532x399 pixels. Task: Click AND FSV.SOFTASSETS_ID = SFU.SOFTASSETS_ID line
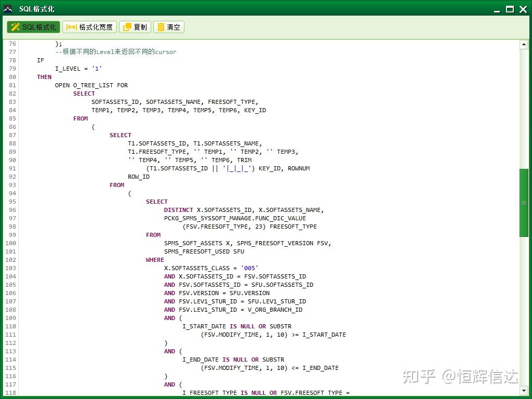(x=239, y=285)
